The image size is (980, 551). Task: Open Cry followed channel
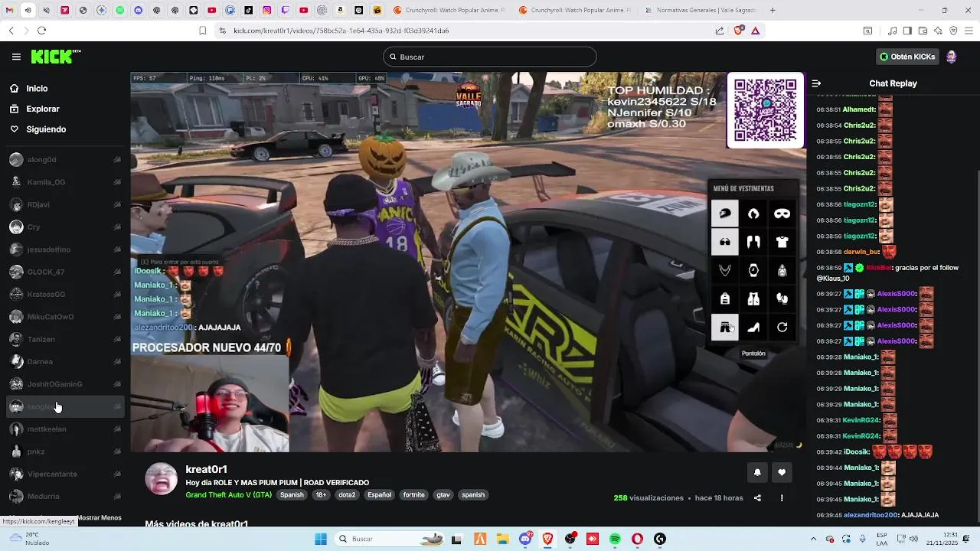(x=64, y=227)
